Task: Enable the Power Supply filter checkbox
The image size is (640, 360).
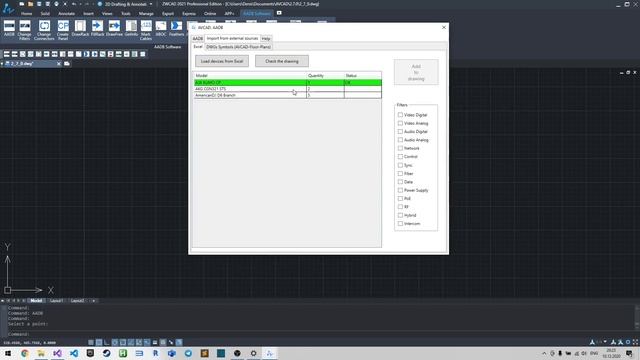Action: [x=400, y=190]
